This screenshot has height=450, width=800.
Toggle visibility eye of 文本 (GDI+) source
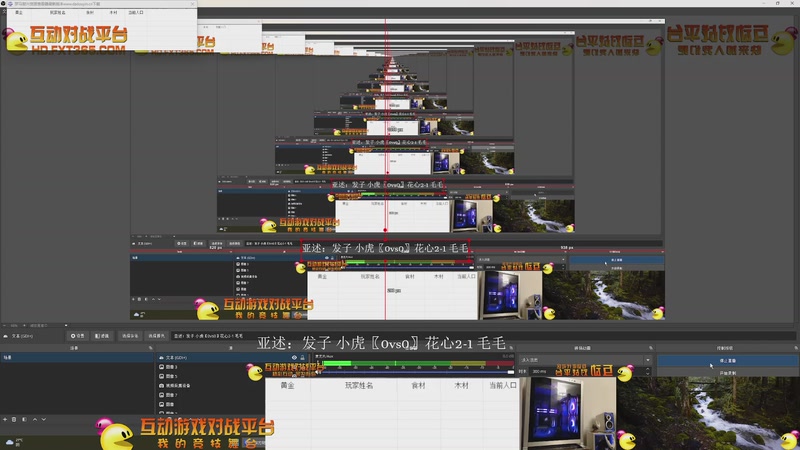point(294,358)
